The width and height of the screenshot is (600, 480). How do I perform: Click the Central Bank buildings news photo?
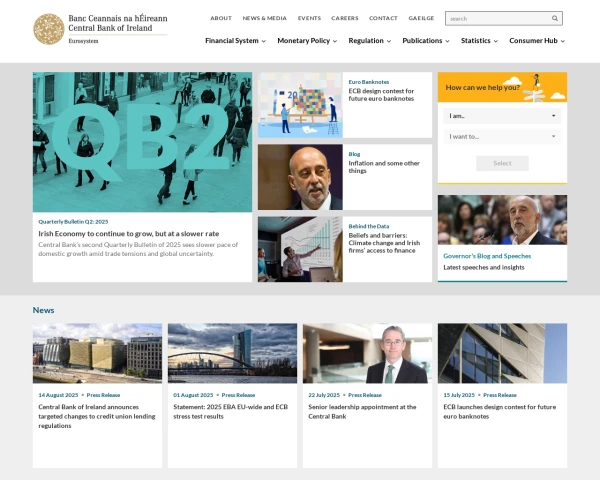(97, 353)
